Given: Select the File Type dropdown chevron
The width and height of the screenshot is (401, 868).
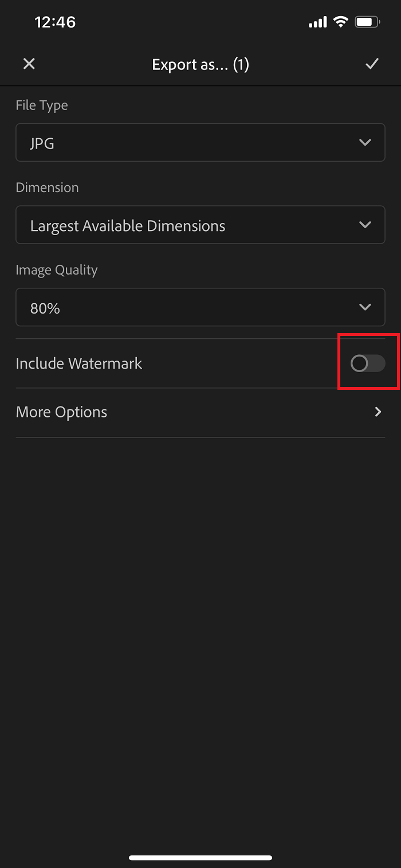Looking at the screenshot, I should click(365, 142).
